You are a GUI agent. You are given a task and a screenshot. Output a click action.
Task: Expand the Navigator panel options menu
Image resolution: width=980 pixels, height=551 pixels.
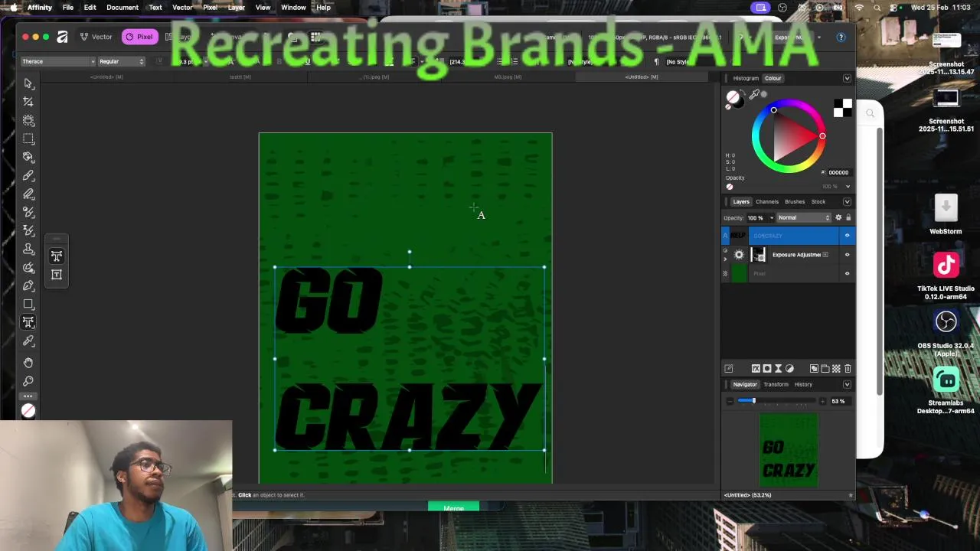tap(847, 384)
